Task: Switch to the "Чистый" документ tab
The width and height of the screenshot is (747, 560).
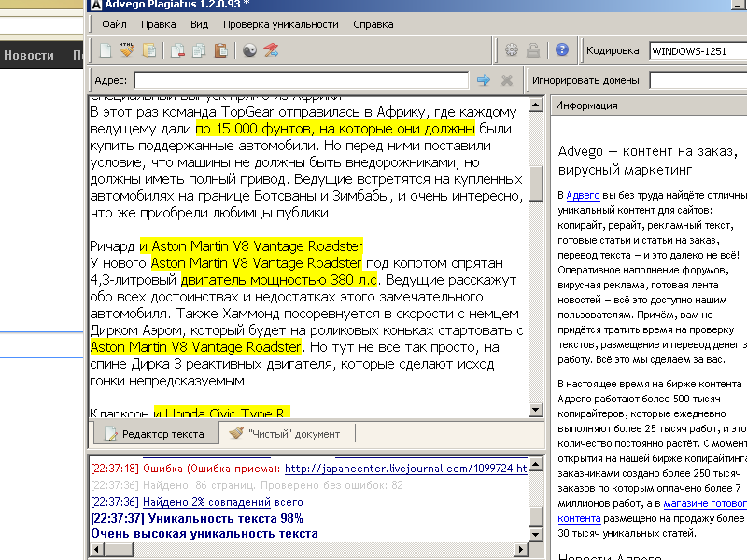Action: point(286,434)
